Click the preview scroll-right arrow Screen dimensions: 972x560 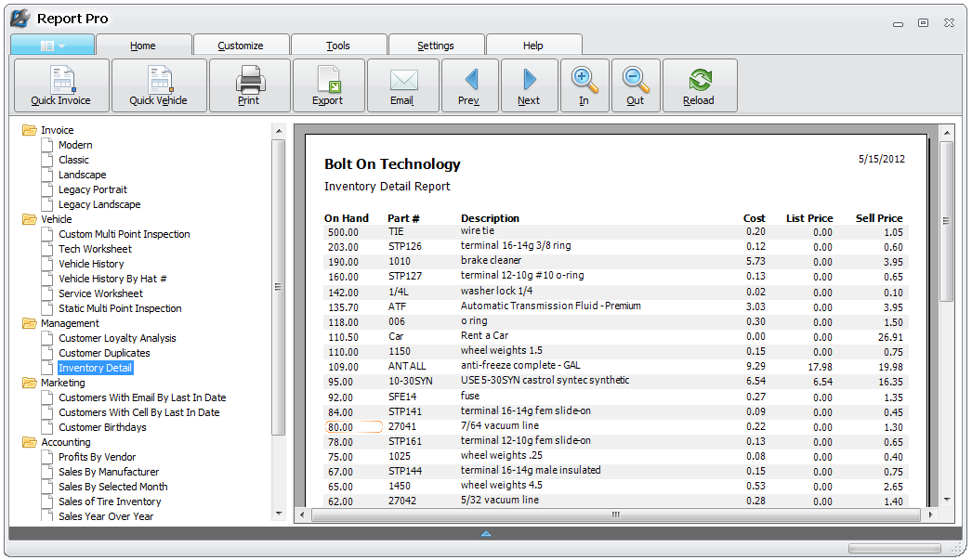(930, 514)
